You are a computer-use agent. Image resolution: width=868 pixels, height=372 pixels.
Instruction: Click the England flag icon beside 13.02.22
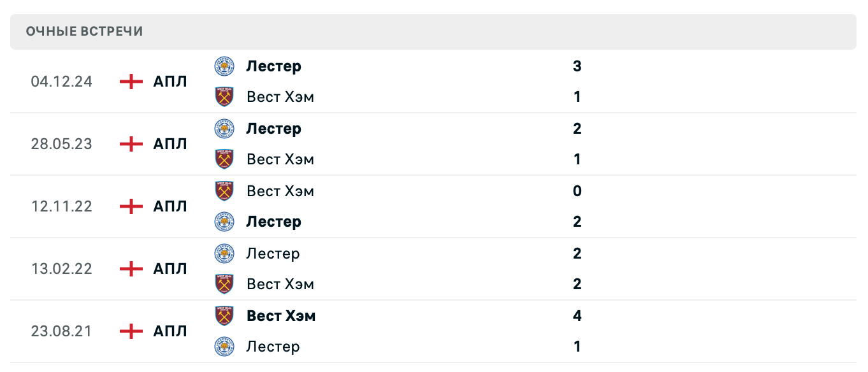point(130,269)
